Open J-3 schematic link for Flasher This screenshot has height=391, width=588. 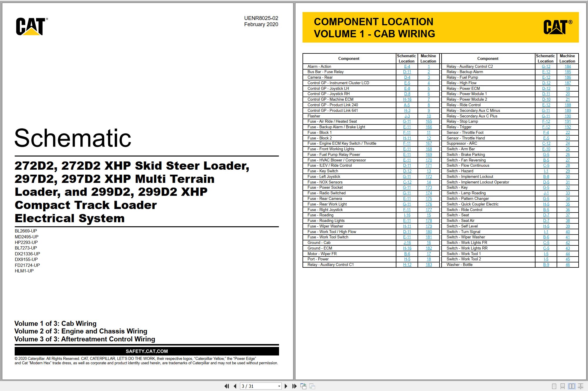click(407, 116)
